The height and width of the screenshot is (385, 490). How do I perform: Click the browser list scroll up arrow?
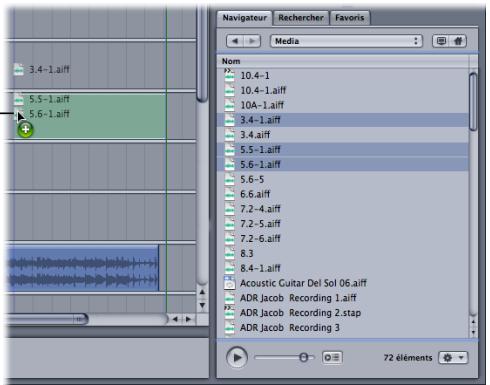point(473,322)
